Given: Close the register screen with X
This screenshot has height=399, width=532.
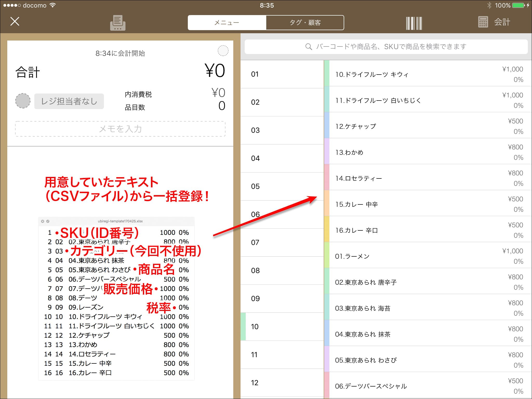Looking at the screenshot, I should pyautogui.click(x=15, y=21).
